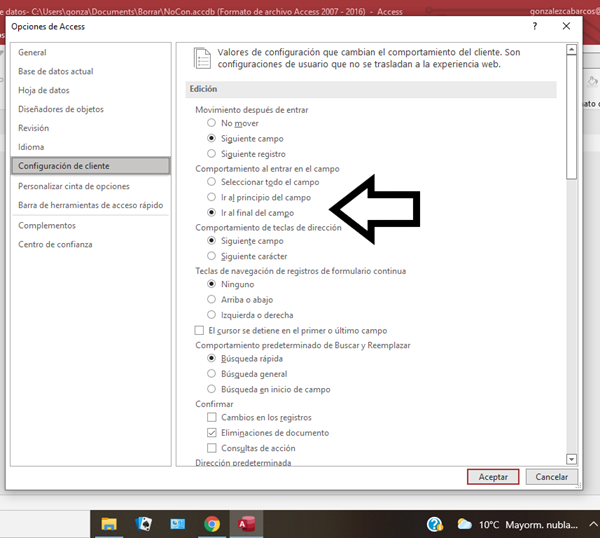Select Configuración de cliente category
The width and height of the screenshot is (600, 538).
[x=91, y=166]
